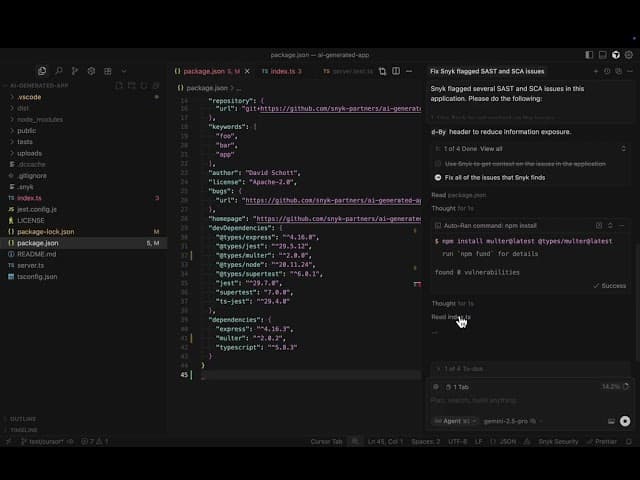Click 'View all' in to-do list

(491, 148)
